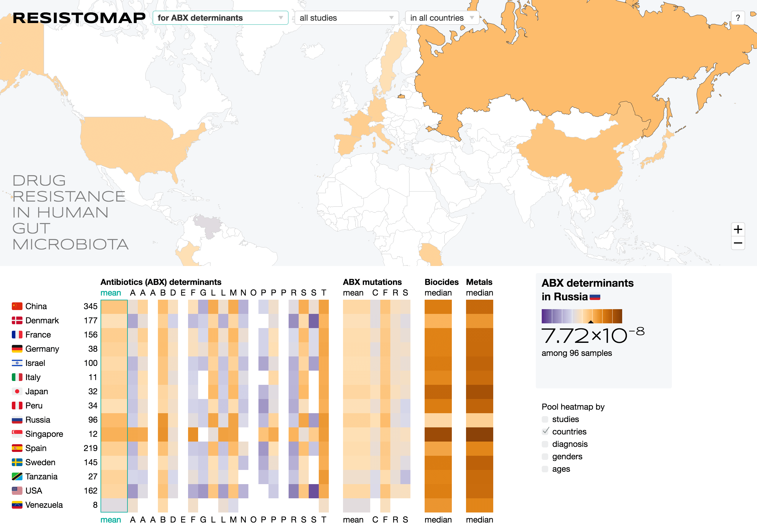
Task: Click the Tanzania flag icon
Action: (17, 476)
